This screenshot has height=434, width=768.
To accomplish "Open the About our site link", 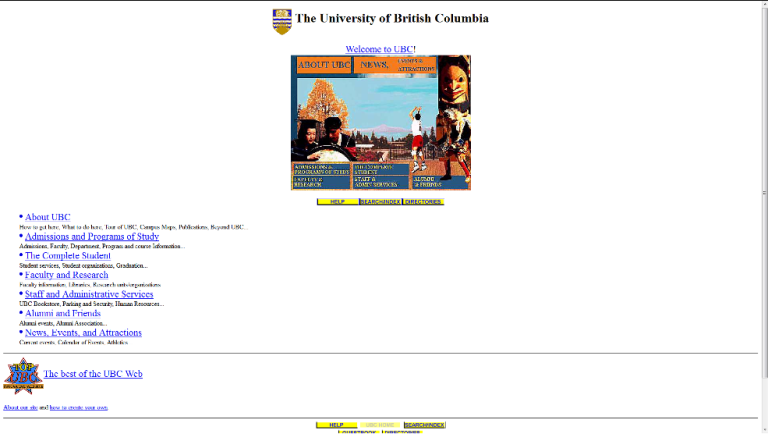I will pyautogui.click(x=21, y=408).
